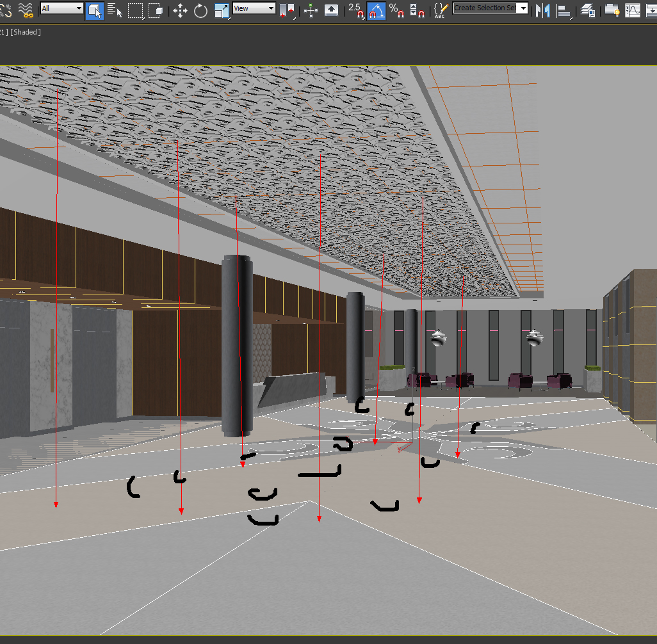Click Edit Named Selection Sets icon

tap(441, 10)
